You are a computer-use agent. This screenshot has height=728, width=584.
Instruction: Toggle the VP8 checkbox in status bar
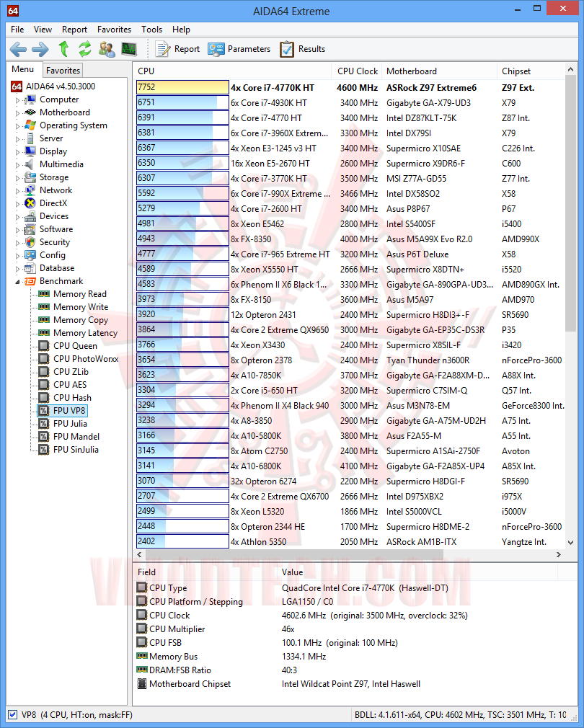point(13,714)
